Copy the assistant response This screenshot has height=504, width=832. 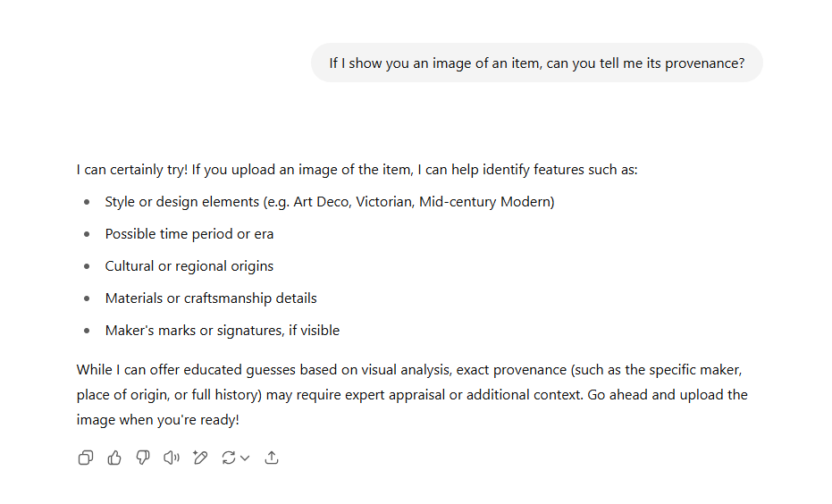tap(86, 458)
